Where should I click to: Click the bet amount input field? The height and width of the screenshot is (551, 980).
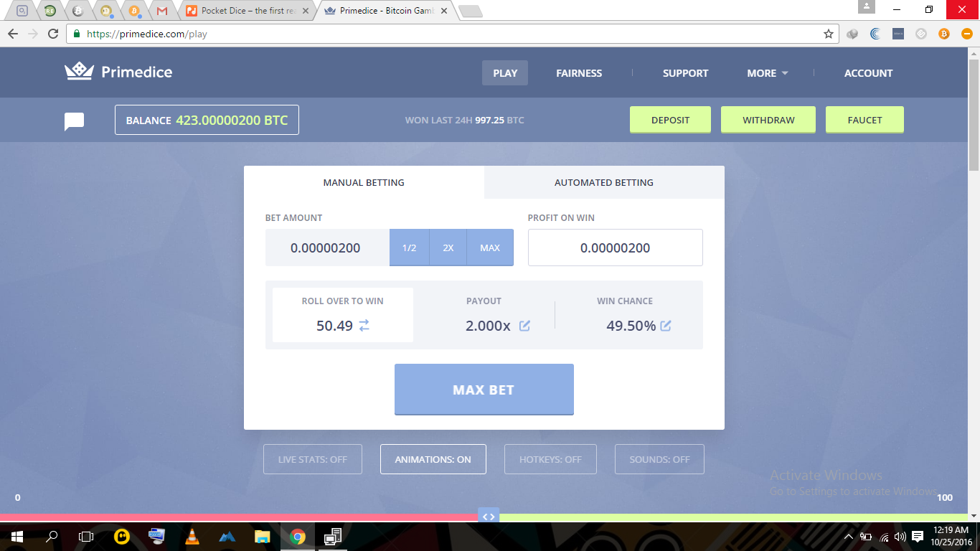click(x=327, y=248)
